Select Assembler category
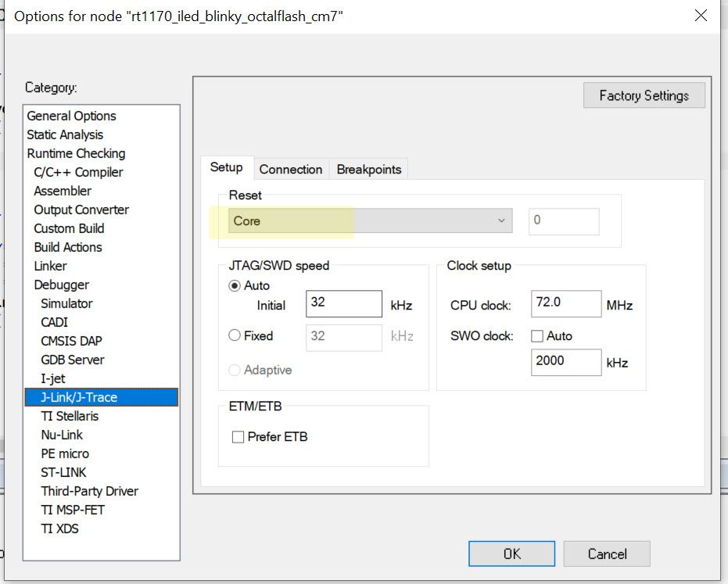The width and height of the screenshot is (728, 584). (63, 191)
